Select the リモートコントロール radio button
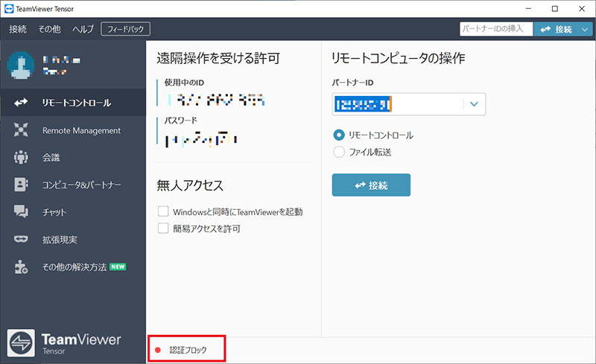 pos(339,135)
